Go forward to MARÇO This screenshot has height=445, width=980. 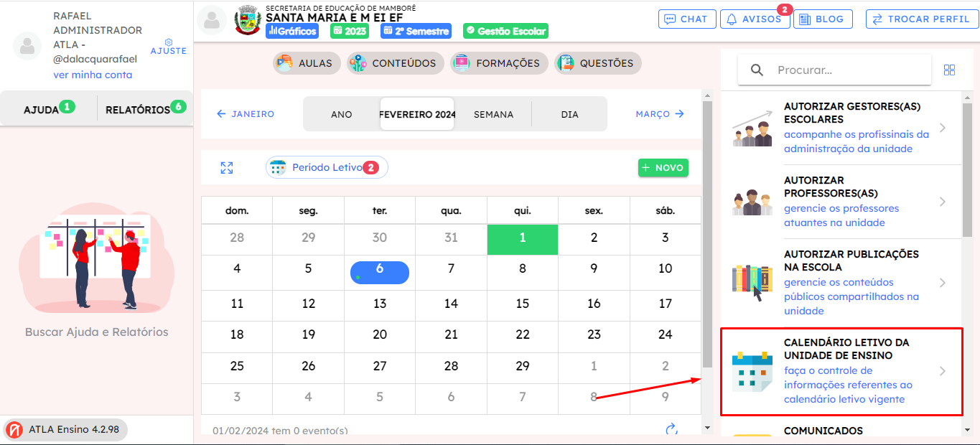click(x=660, y=114)
